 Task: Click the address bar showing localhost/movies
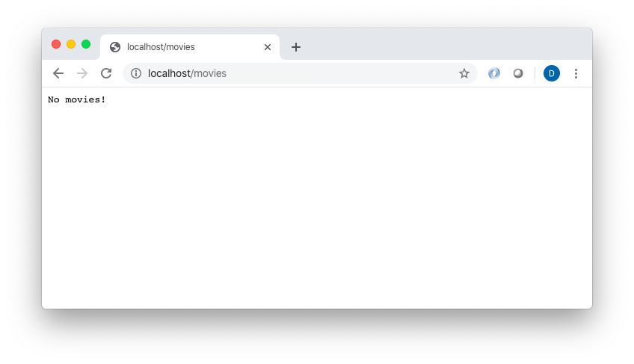pyautogui.click(x=300, y=73)
